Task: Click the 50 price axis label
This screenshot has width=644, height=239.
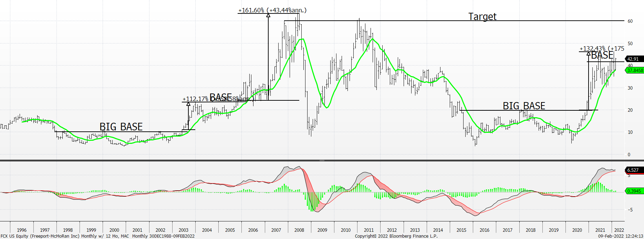Action: [630, 43]
